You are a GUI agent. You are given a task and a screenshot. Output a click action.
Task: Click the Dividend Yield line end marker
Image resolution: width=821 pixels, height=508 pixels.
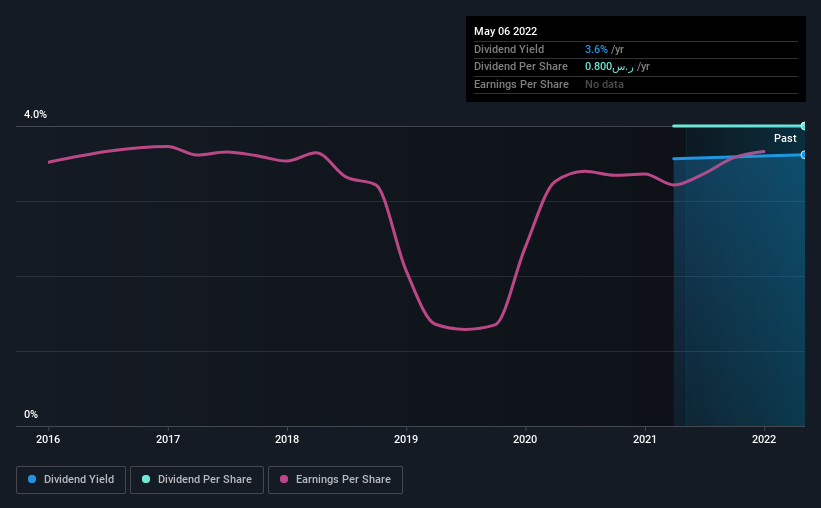point(804,155)
